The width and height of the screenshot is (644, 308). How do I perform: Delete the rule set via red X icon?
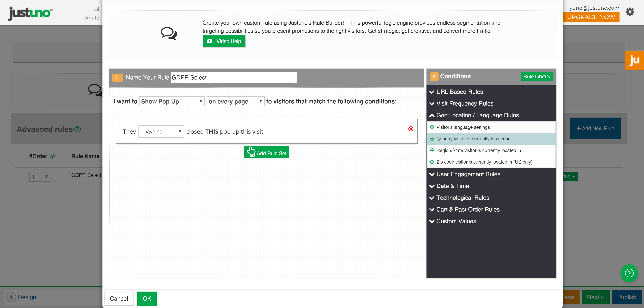pos(411,129)
